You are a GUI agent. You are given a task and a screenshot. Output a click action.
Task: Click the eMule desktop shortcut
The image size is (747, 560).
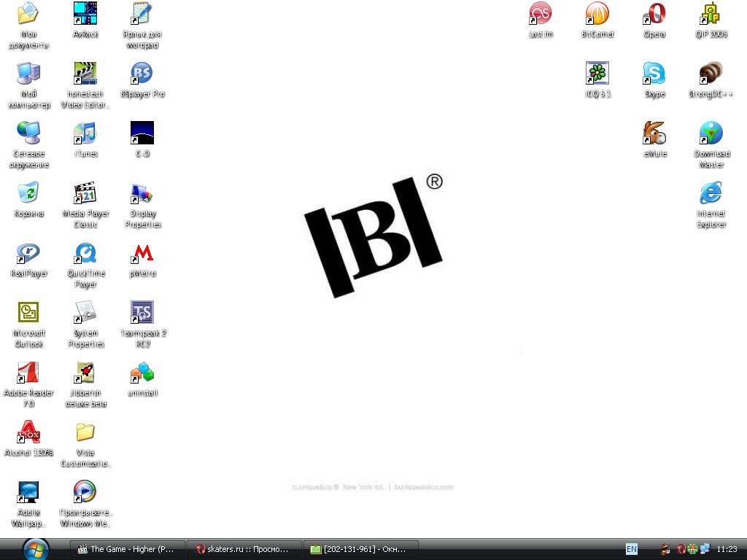(x=654, y=133)
